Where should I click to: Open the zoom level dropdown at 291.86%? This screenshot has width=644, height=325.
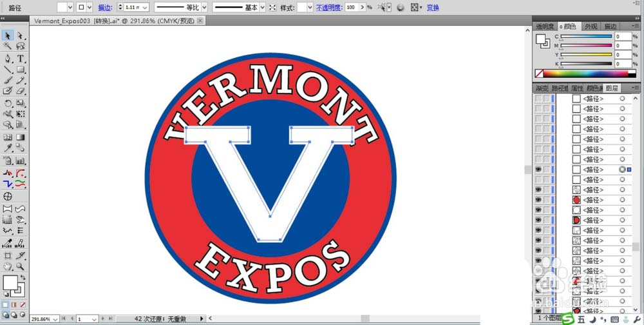pos(55,319)
